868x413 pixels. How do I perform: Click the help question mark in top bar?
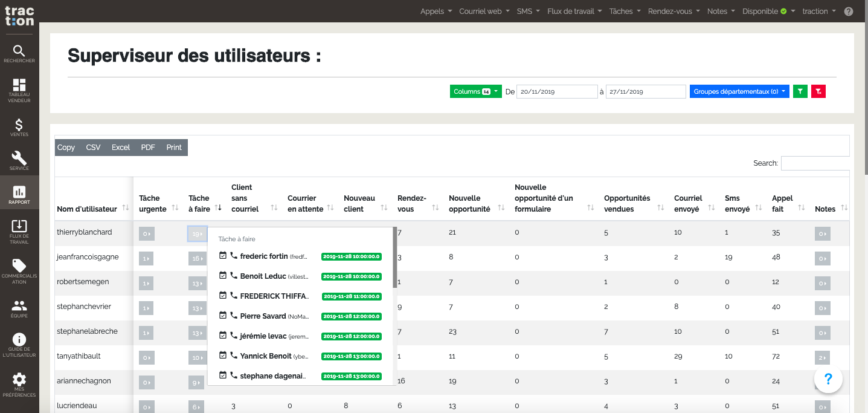[849, 11]
